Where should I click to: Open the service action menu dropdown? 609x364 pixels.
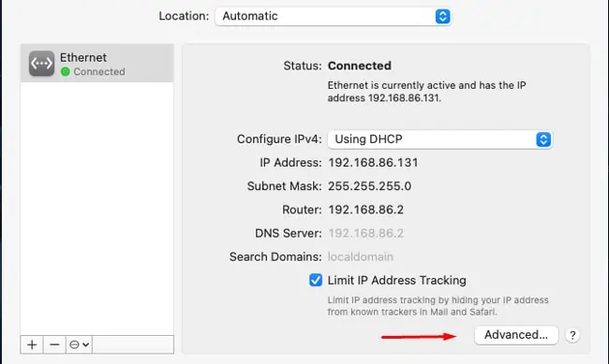tap(79, 344)
